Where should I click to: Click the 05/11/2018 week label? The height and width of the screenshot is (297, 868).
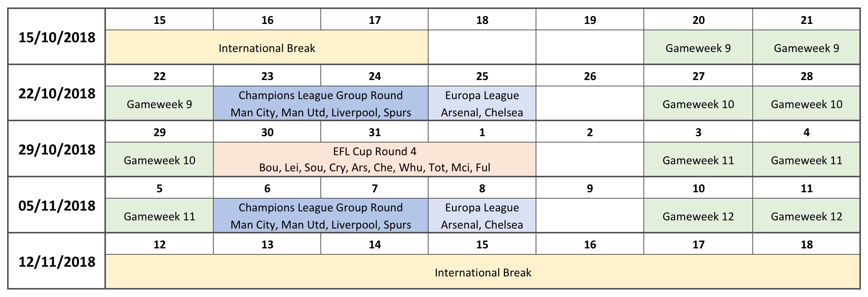click(57, 205)
